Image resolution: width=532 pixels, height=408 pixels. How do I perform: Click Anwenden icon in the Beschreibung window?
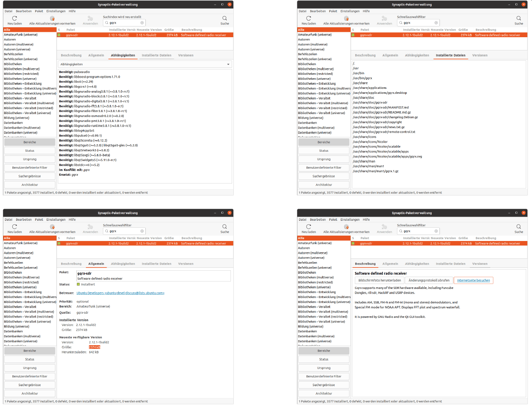coord(385,227)
